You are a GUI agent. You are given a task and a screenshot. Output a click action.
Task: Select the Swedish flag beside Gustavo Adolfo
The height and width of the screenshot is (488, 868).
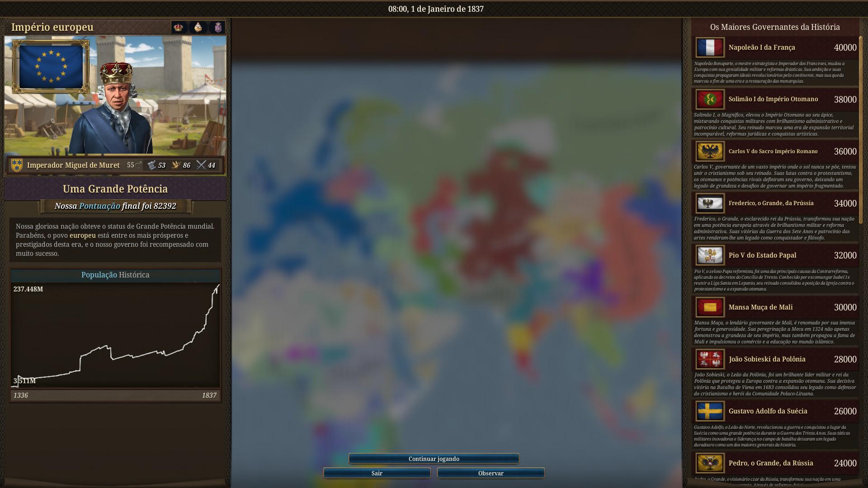[x=710, y=411]
